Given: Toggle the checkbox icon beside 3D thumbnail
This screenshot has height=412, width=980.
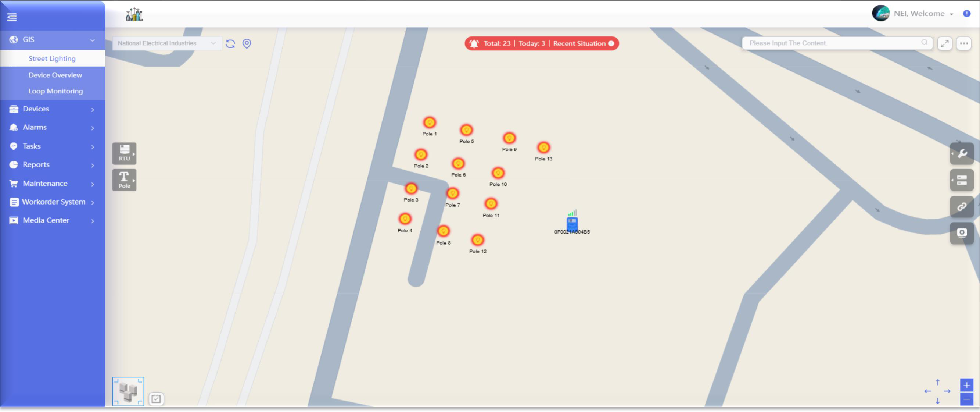Looking at the screenshot, I should pos(156,399).
